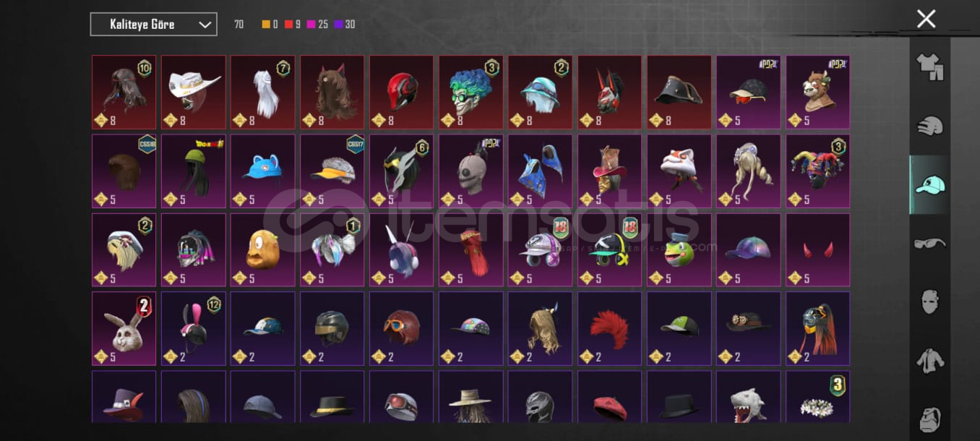Open the face mask category
The height and width of the screenshot is (441, 980).
(x=929, y=301)
